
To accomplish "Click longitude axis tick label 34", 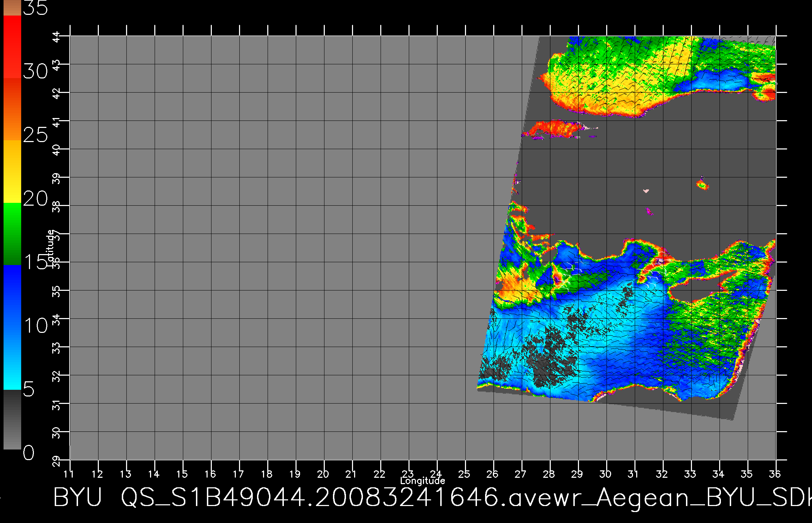I will pyautogui.click(x=718, y=474).
